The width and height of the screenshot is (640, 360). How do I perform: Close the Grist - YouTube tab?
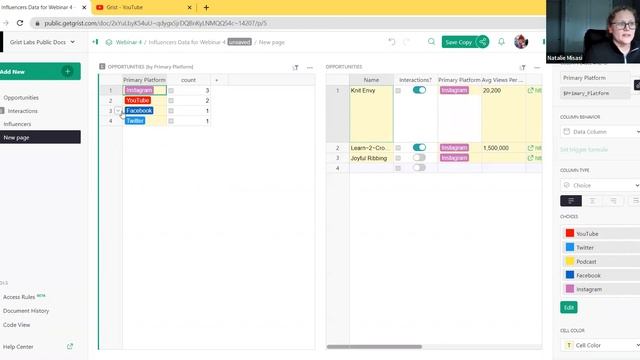point(189,7)
